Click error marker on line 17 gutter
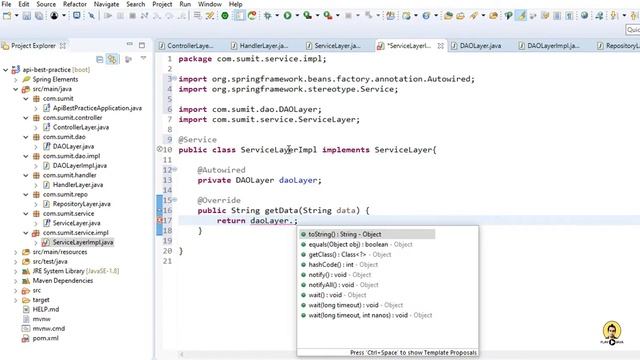The width and height of the screenshot is (640, 360). click(x=160, y=220)
